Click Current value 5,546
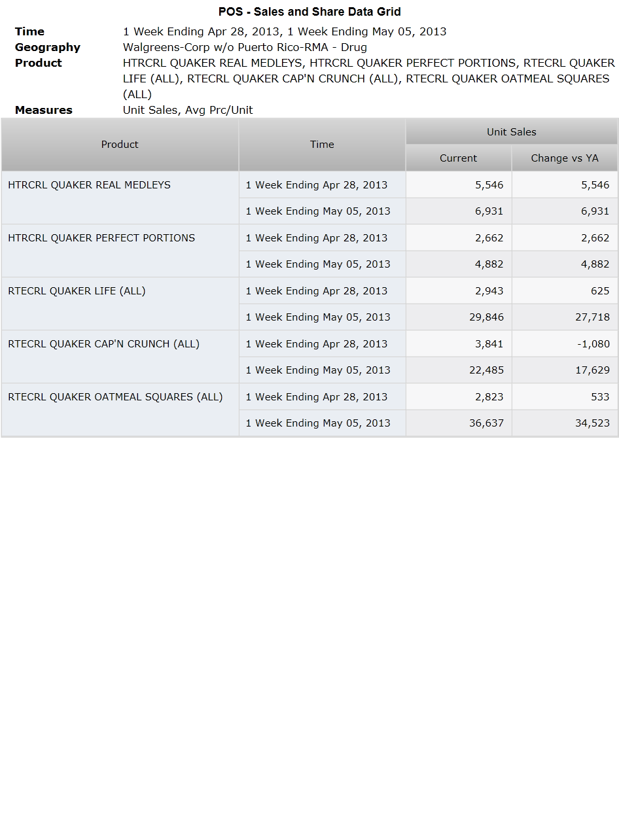 [459, 184]
